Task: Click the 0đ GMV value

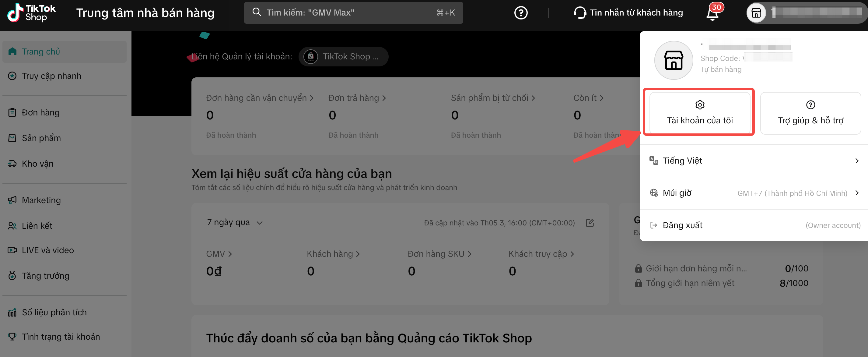Action: (x=214, y=271)
